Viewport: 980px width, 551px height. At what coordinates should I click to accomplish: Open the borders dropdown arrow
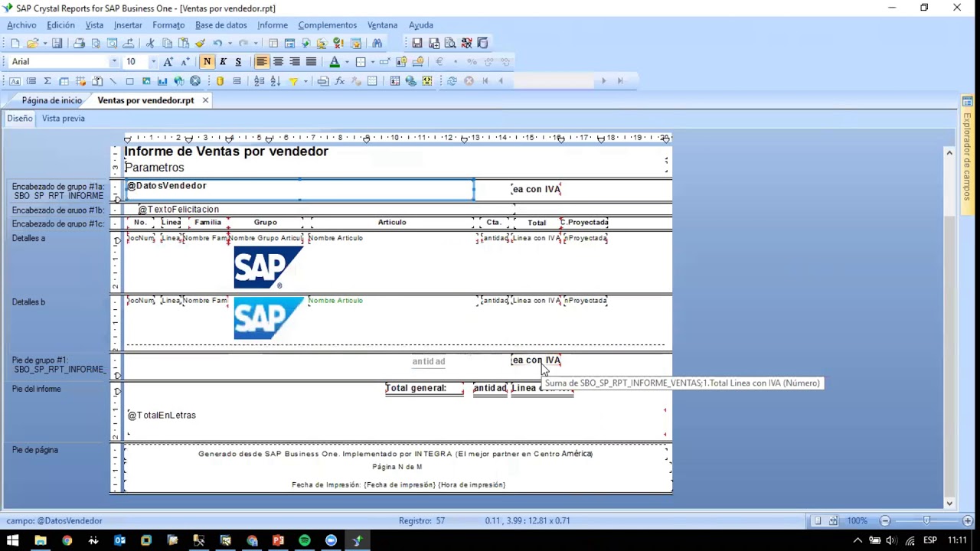[x=372, y=62]
